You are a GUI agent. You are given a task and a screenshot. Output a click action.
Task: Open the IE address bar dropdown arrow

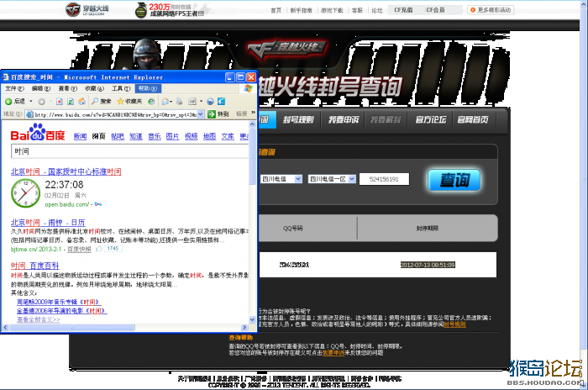(201, 113)
